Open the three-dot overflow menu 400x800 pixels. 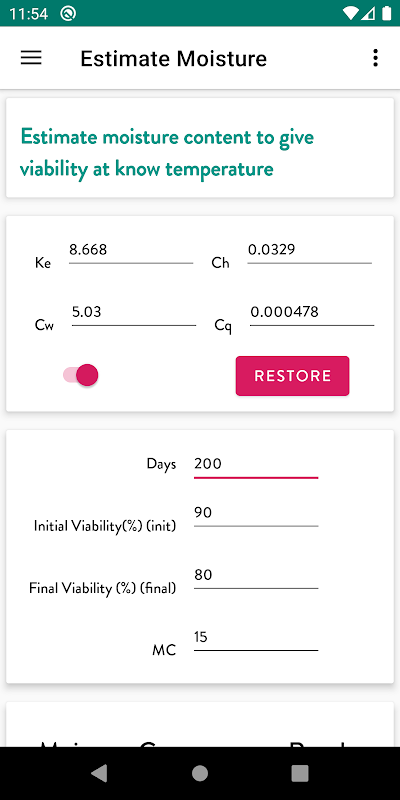click(x=376, y=58)
